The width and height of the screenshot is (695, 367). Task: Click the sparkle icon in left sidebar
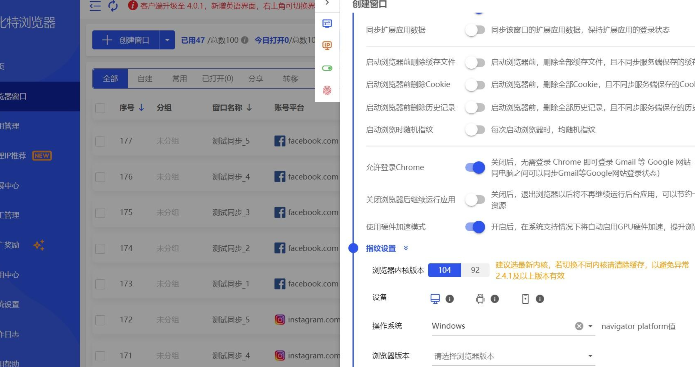[x=39, y=245]
